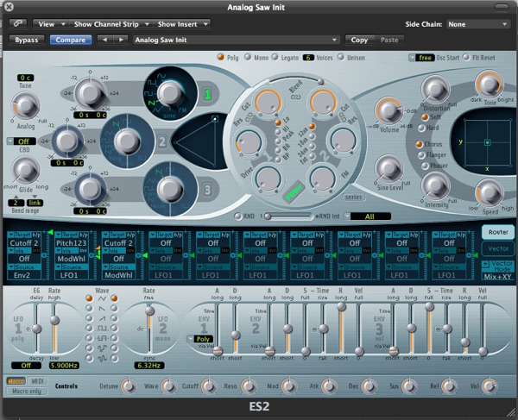This screenshot has width=518, height=420.
Task: Switch to Vector tab
Action: click(x=498, y=248)
